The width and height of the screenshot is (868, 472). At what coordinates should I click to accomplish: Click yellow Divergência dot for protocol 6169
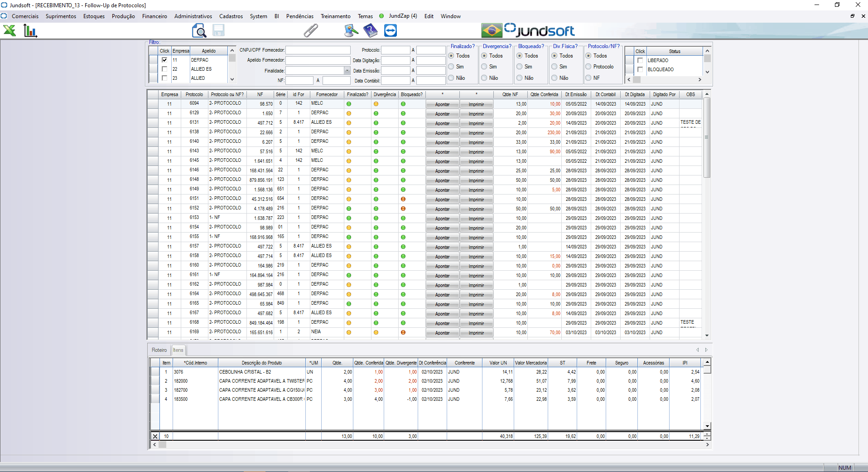pyautogui.click(x=376, y=332)
